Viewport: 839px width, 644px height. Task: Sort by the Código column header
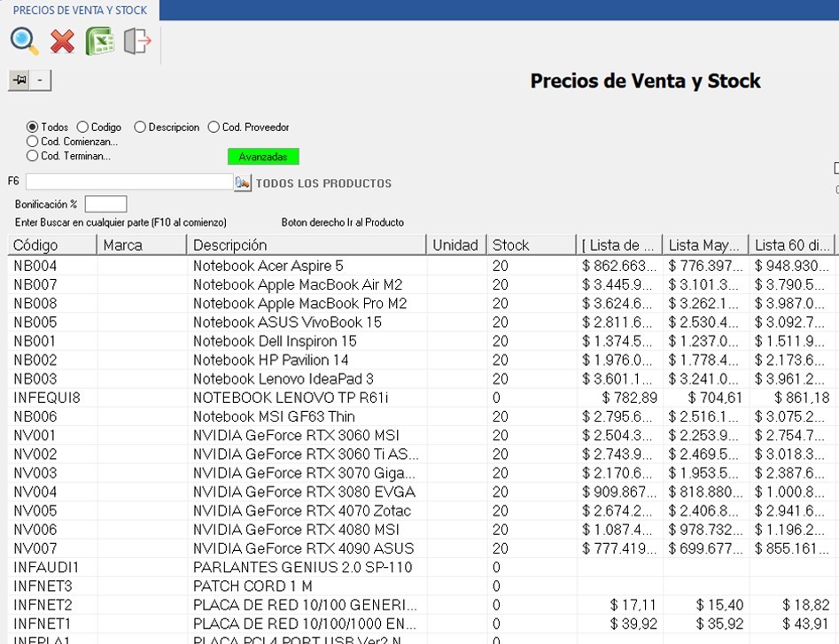click(52, 245)
